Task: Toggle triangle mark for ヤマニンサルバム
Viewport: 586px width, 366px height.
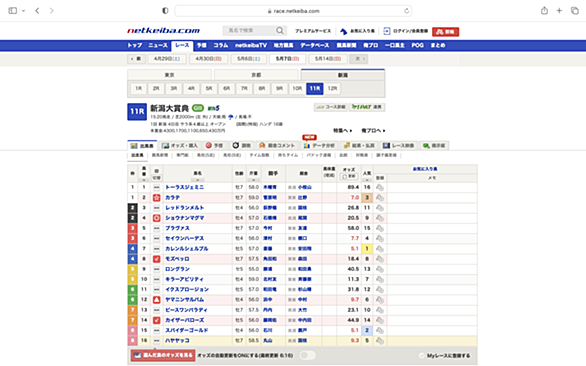Action: 157,300
